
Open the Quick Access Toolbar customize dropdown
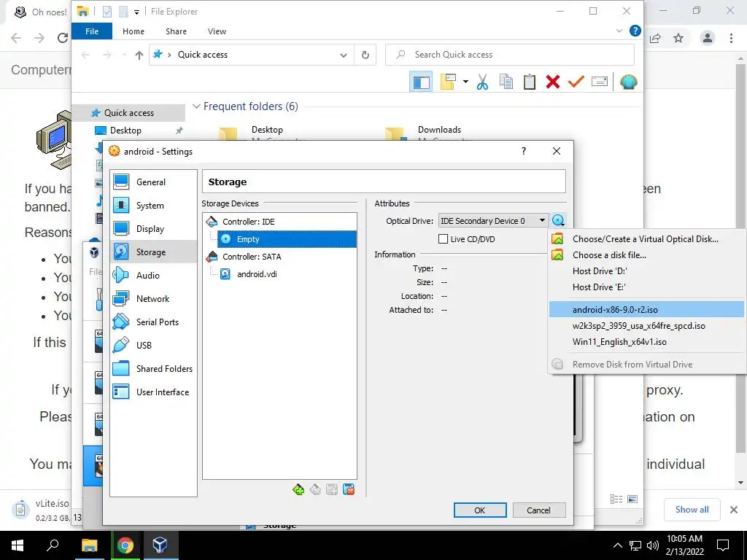tap(136, 12)
